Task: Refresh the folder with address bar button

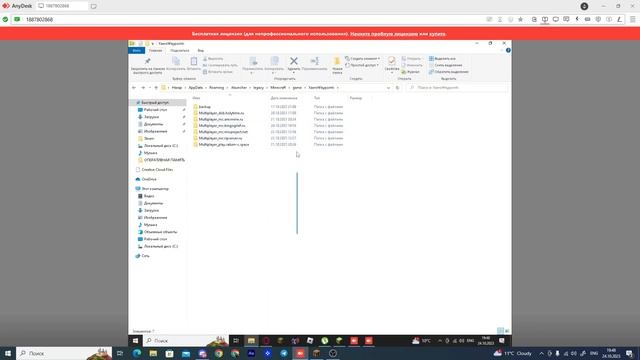Action: [398, 88]
